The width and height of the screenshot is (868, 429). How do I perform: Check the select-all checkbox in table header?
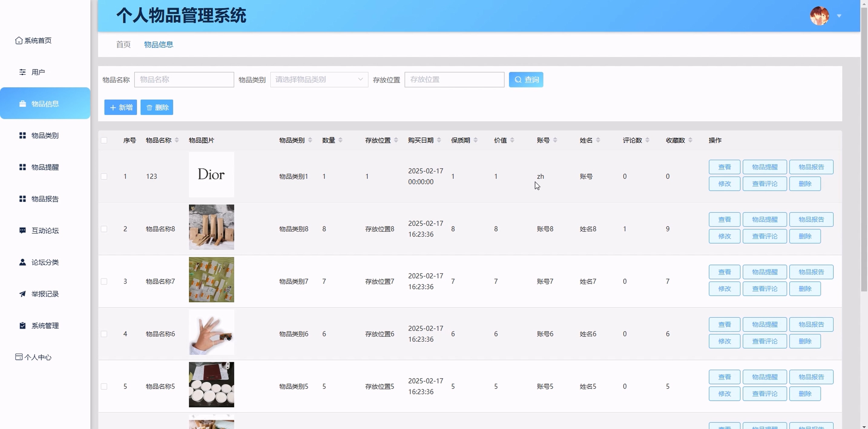104,140
